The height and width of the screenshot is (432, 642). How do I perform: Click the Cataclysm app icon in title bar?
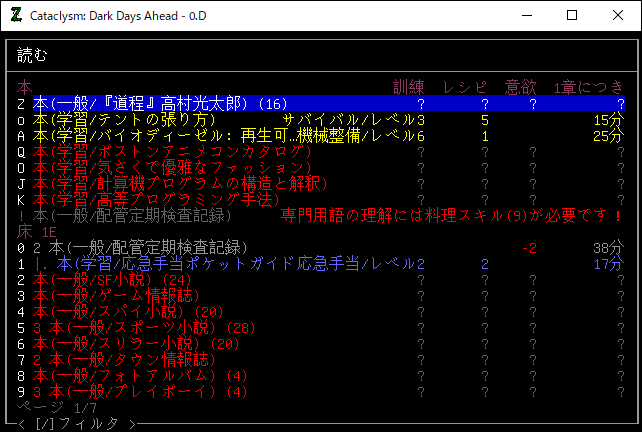pos(17,15)
